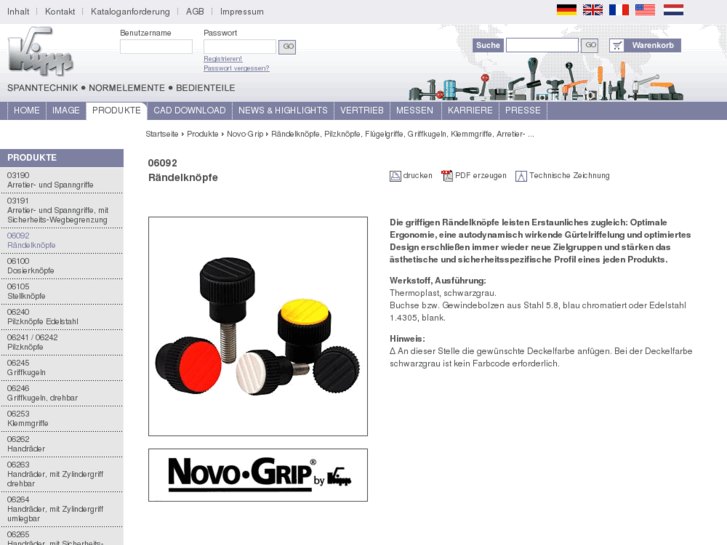
Task: Click Technische Zeichnung link text
Action: coord(569,175)
